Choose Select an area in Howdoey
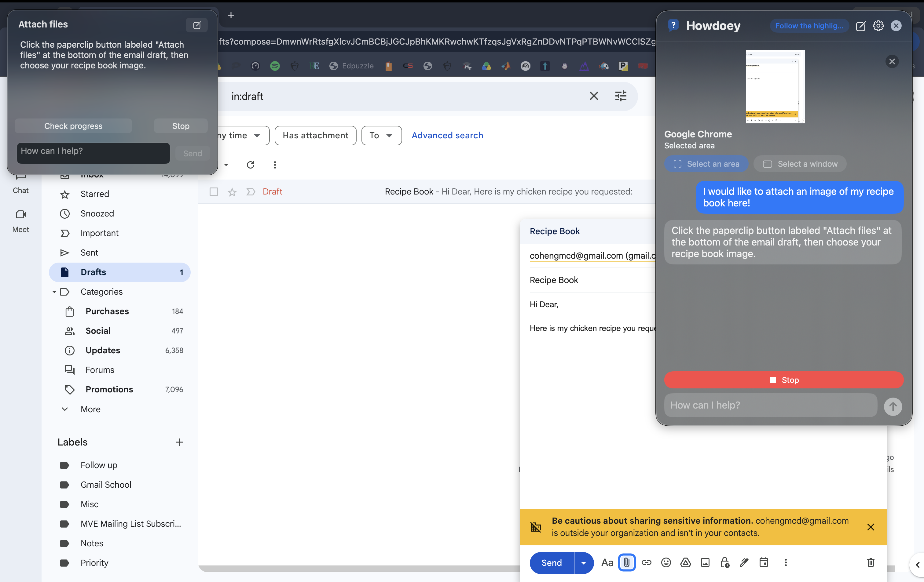 tap(706, 164)
